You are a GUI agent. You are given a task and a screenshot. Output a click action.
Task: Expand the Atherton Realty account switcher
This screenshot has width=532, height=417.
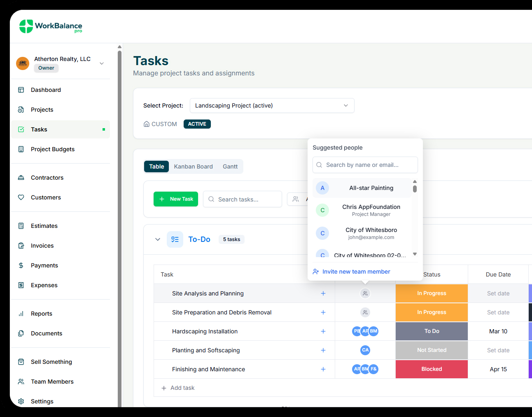(102, 63)
